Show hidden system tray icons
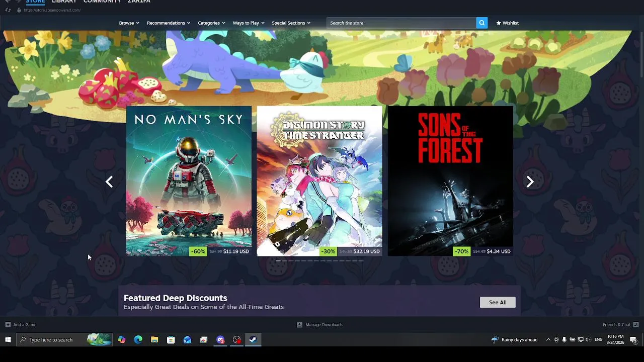The width and height of the screenshot is (644, 362). (548, 340)
